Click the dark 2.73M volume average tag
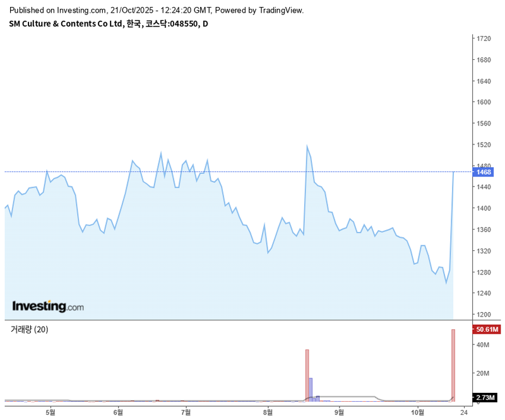 coord(487,398)
